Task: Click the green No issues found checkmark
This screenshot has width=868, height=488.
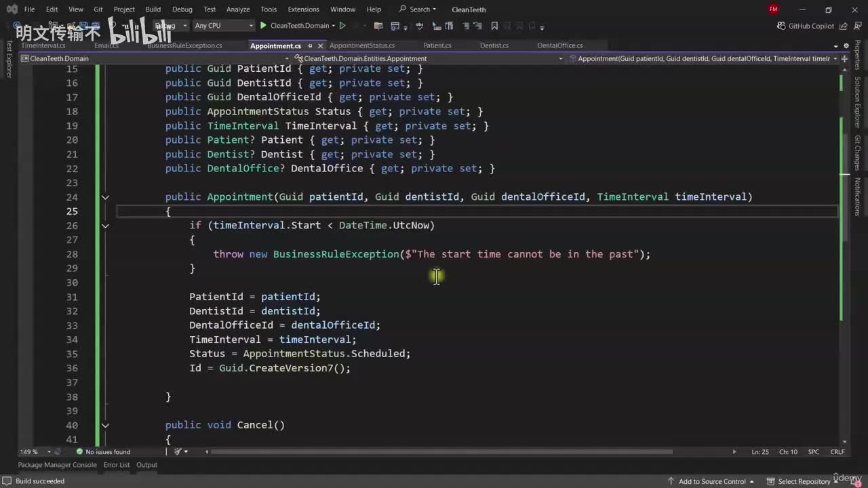Action: [79, 452]
